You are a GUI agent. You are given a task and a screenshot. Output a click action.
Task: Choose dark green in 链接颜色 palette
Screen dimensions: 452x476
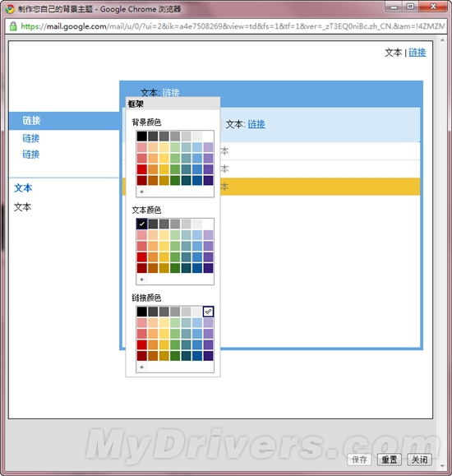[x=175, y=356]
